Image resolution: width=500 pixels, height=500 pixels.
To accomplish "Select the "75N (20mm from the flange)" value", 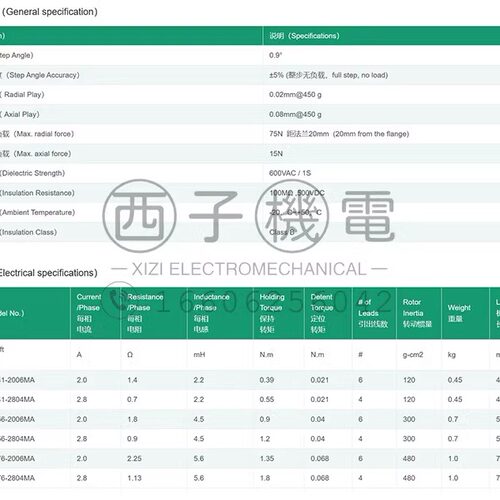I will (339, 134).
